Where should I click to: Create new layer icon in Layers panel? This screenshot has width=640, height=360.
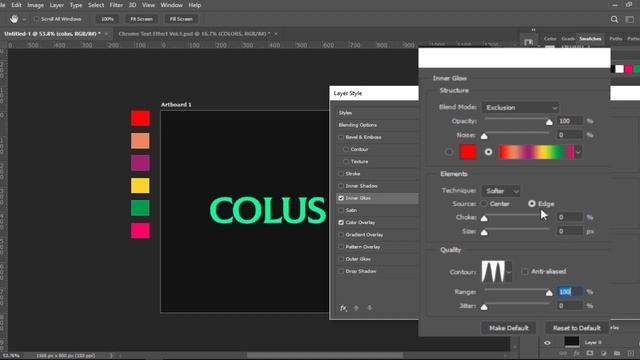(631, 353)
